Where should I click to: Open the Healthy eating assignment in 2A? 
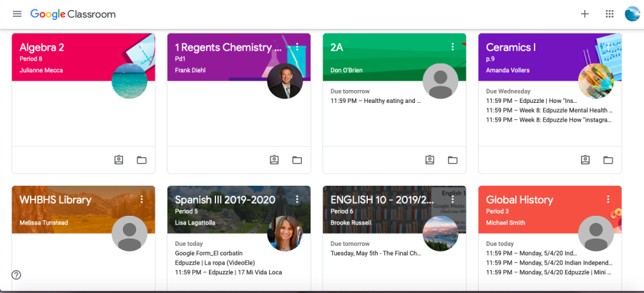pos(376,101)
